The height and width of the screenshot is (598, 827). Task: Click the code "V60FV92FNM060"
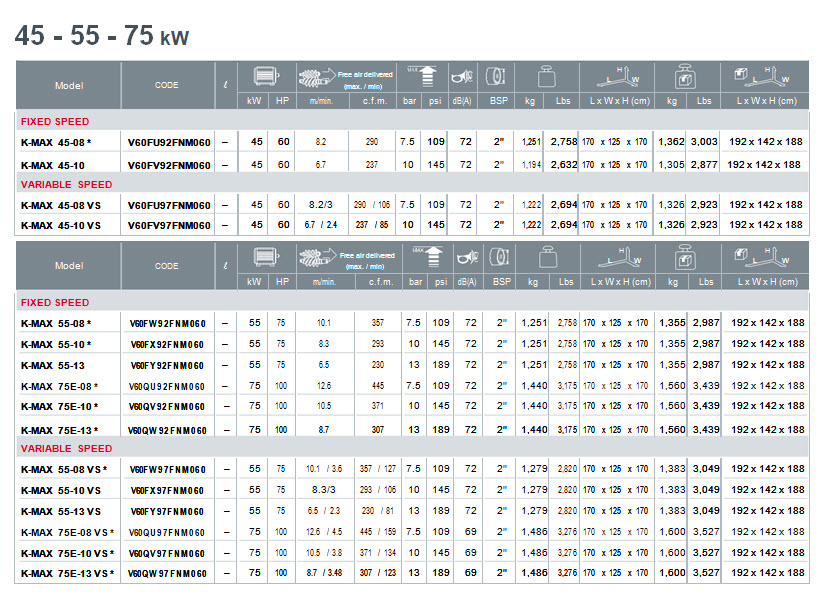pos(169,166)
